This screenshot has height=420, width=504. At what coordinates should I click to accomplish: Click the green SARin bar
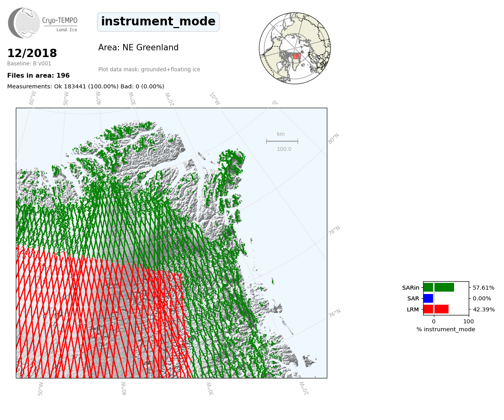tap(439, 287)
